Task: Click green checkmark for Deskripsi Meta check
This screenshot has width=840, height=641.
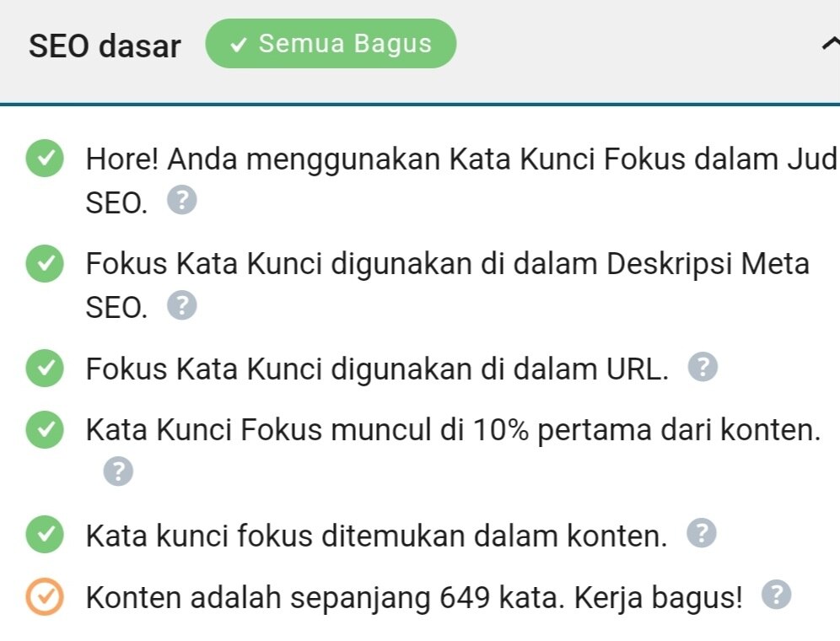Action: tap(44, 264)
